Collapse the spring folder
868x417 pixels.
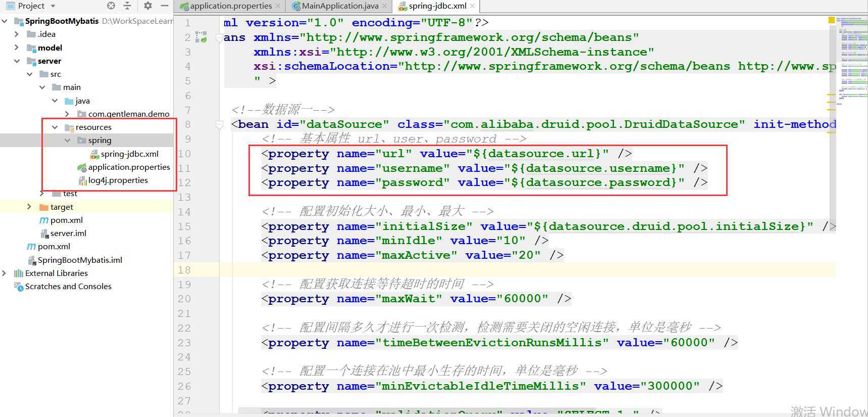(x=67, y=140)
